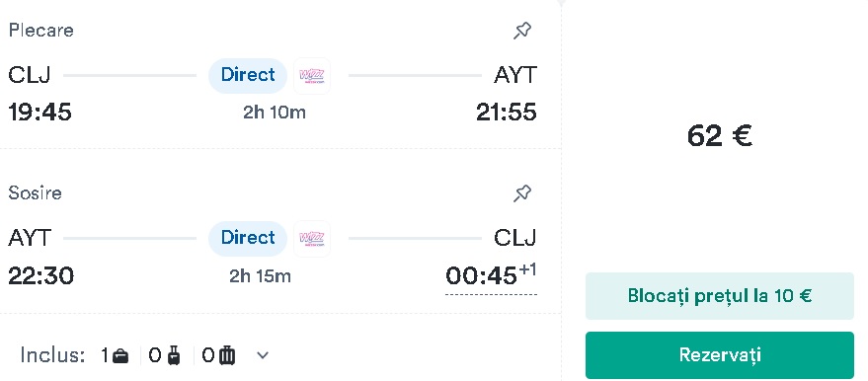The width and height of the screenshot is (868, 381).
Task: Click the Direct badge on departure flight
Action: pos(248,75)
